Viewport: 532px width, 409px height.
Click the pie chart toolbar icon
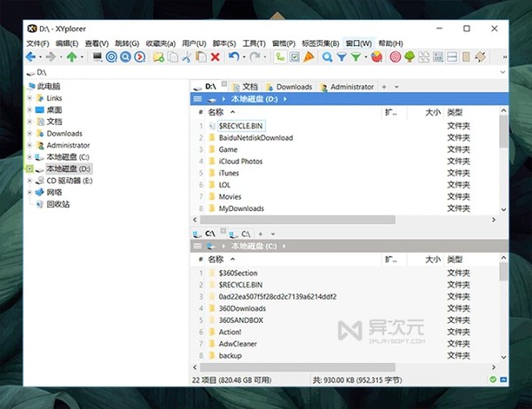click(x=377, y=57)
